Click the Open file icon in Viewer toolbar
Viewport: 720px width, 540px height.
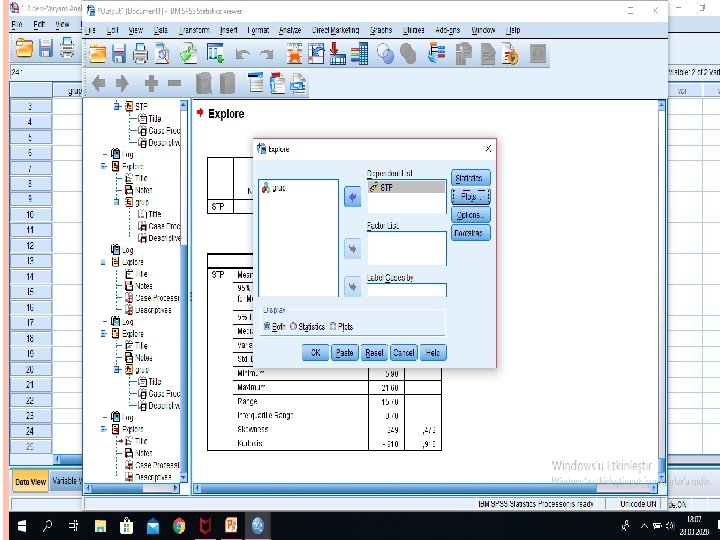click(x=97, y=53)
